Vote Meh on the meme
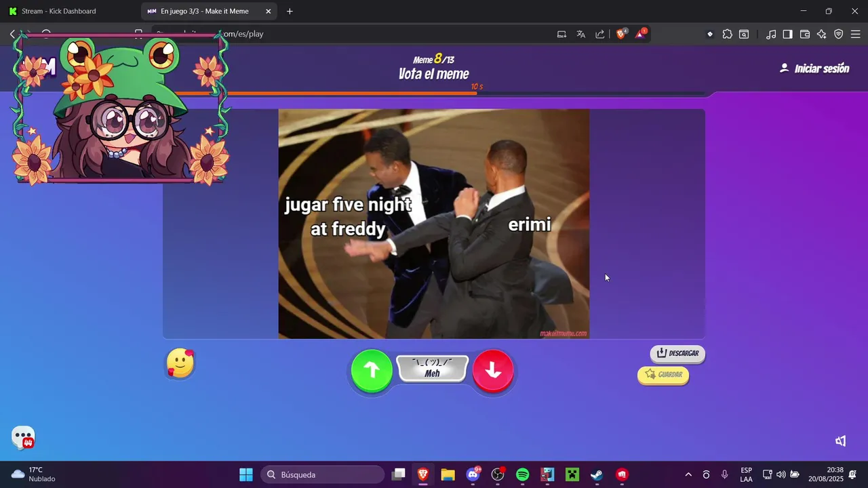868x488 pixels. click(x=433, y=369)
